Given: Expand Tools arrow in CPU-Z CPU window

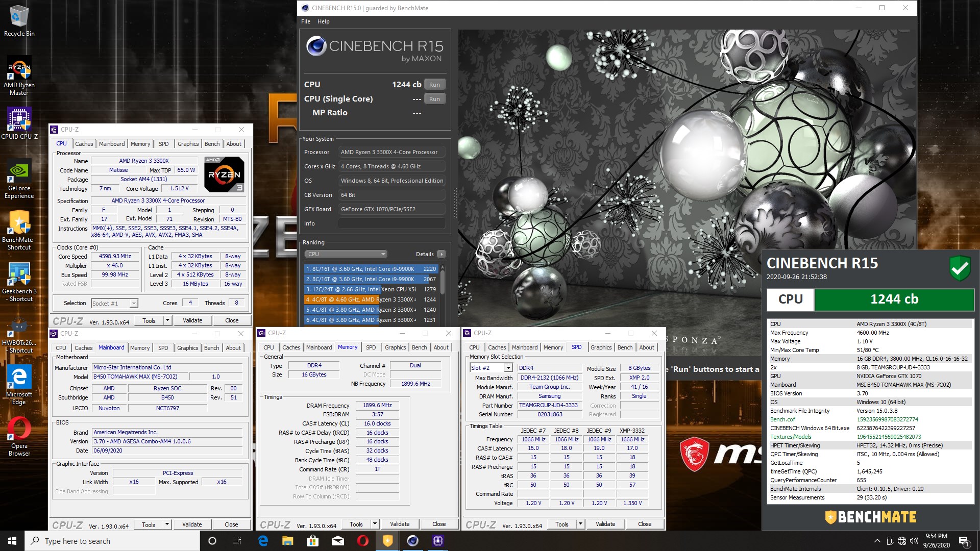Looking at the screenshot, I should 167,320.
